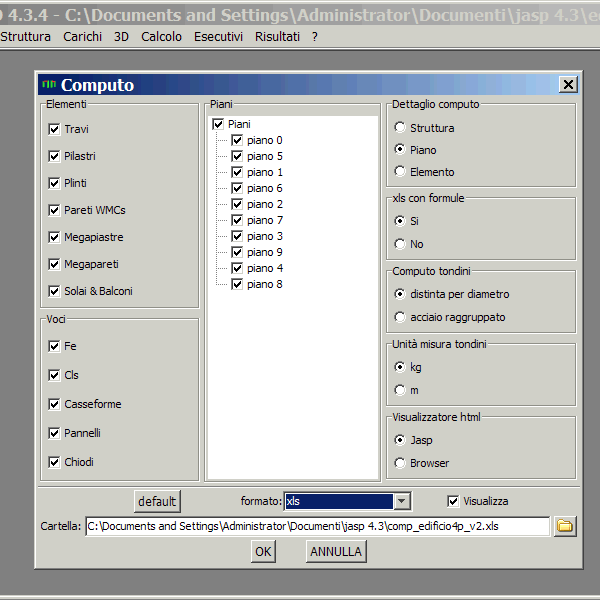Uncheck piano 5 in the tree
600x600 pixels.
pos(237,156)
